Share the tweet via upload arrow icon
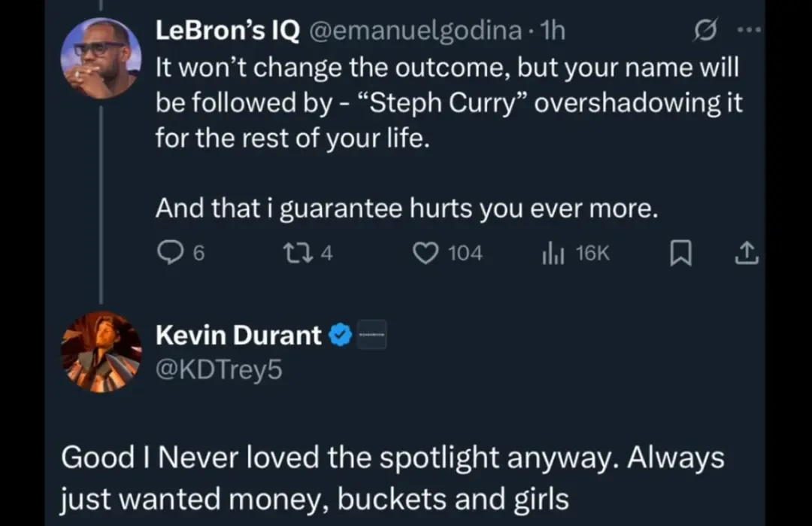This screenshot has width=812, height=526. [x=747, y=254]
